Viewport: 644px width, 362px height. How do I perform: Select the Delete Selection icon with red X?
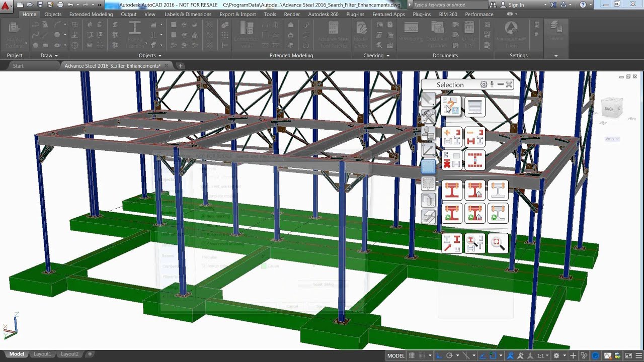[x=452, y=160]
